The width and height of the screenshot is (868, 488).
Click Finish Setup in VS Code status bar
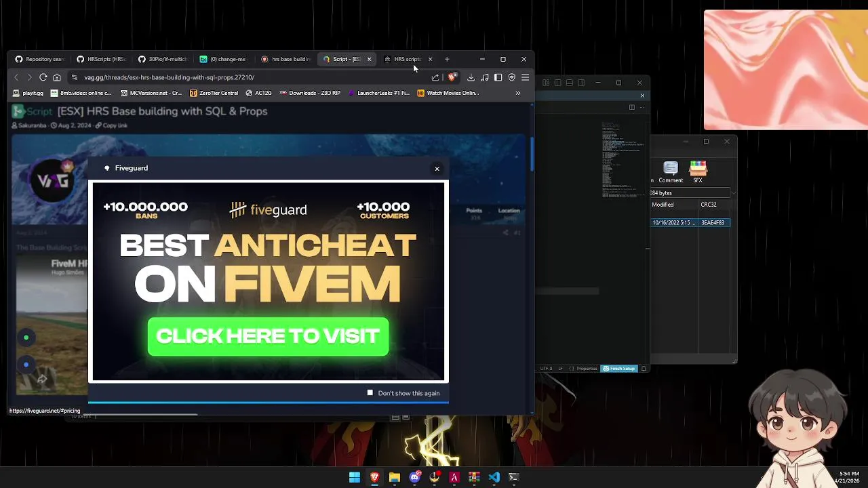click(x=619, y=369)
